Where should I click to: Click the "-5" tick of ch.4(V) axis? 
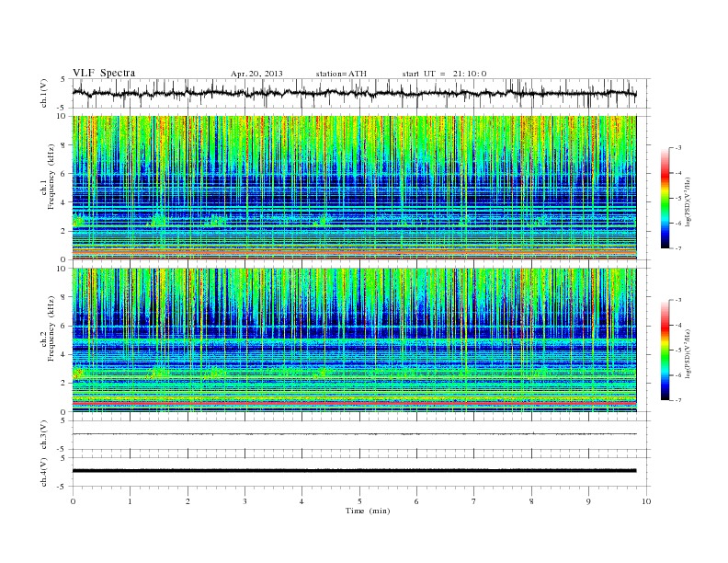point(63,487)
